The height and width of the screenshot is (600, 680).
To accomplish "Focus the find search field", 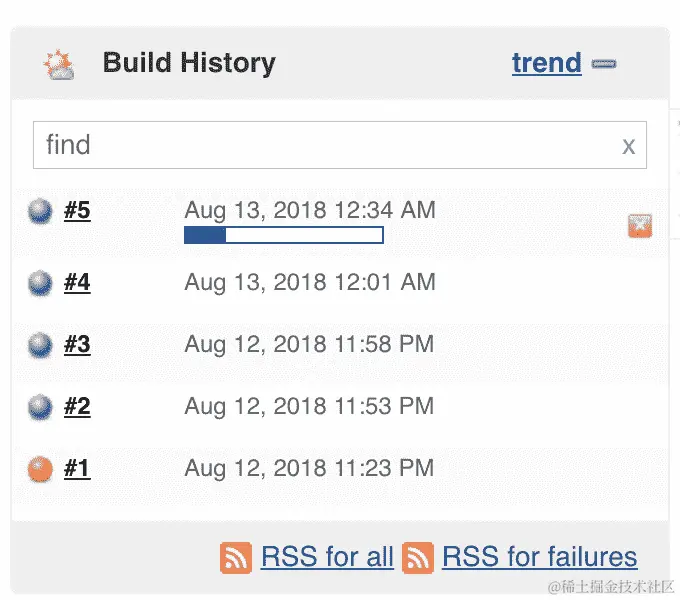I will point(320,145).
